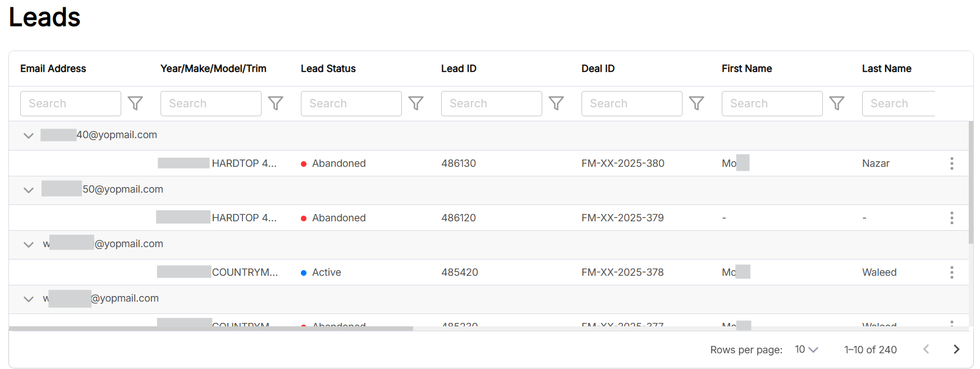Open filter icon for First Name column
The width and height of the screenshot is (980, 369).
click(837, 103)
